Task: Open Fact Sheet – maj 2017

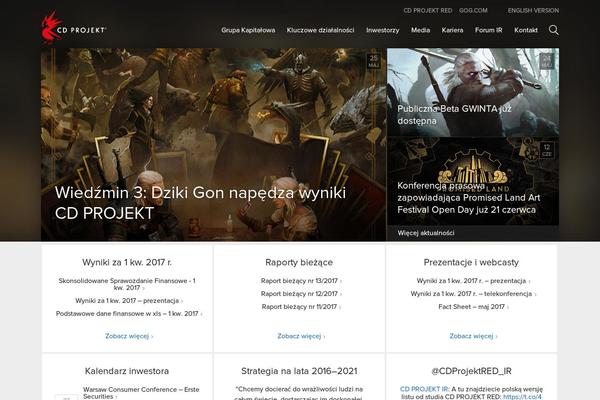Action: tap(473, 307)
